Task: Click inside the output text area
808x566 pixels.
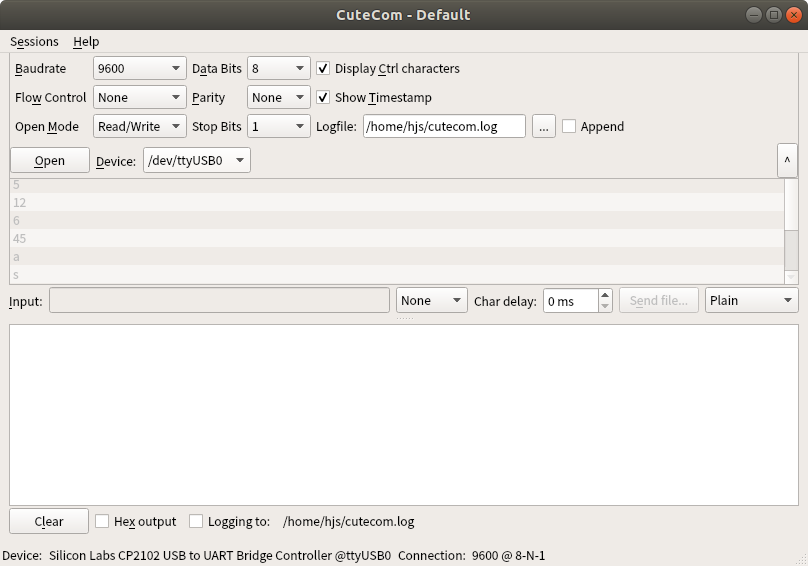Action: 404,415
